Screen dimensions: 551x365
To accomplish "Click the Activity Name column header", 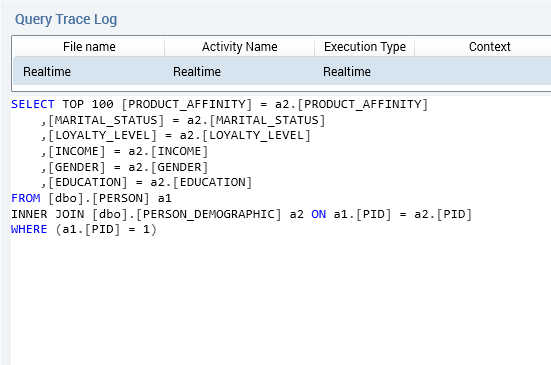I will (239, 47).
